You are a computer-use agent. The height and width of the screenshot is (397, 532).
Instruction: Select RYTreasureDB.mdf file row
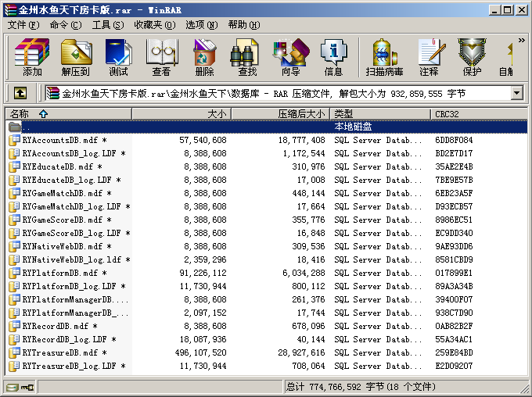(x=59, y=352)
